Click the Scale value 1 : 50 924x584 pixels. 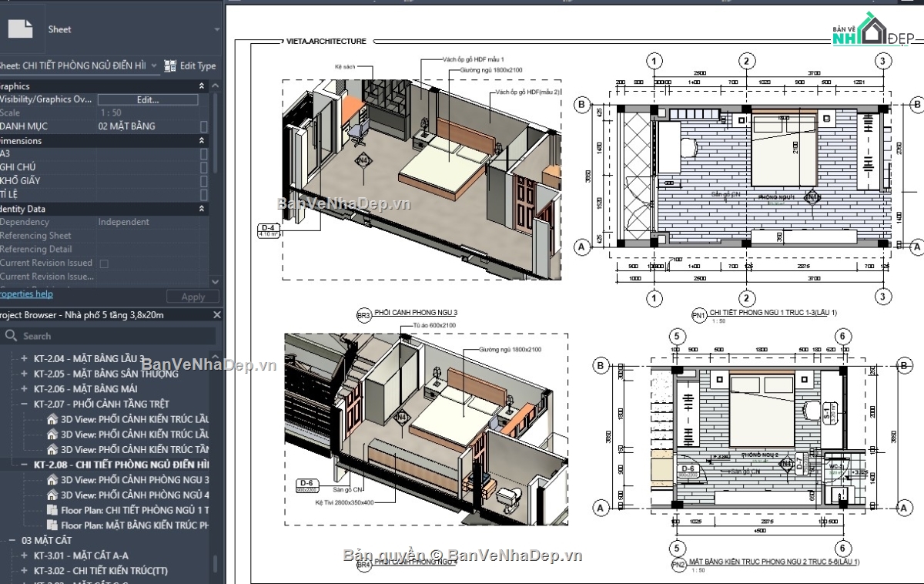pyautogui.click(x=110, y=113)
